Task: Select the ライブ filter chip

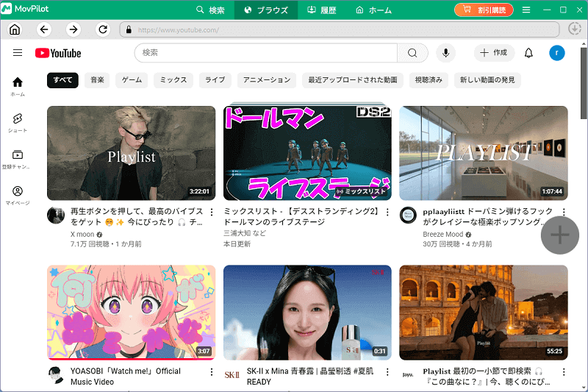Action: 215,80
